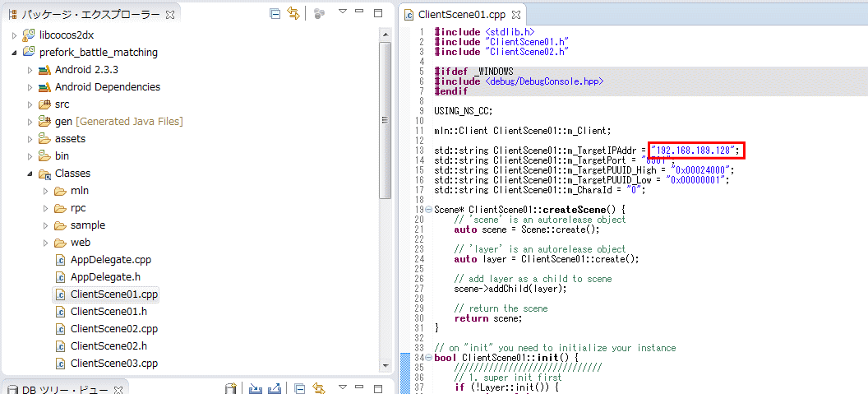Toggle Link with Editor in DB tree view
Screen dimensions: 868x394
click(319, 388)
